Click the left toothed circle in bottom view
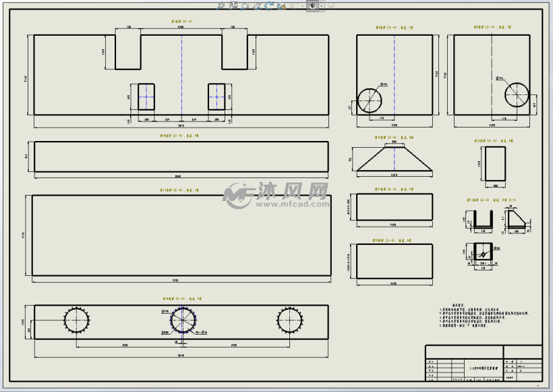 77,319
